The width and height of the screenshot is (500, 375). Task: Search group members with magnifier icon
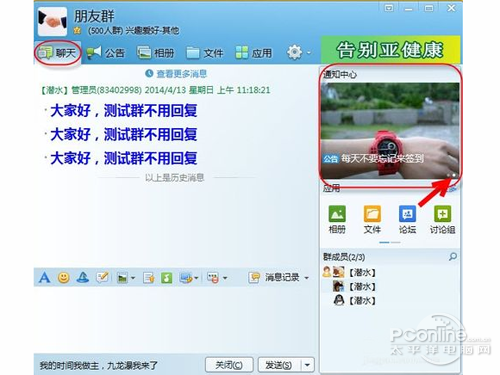(453, 256)
